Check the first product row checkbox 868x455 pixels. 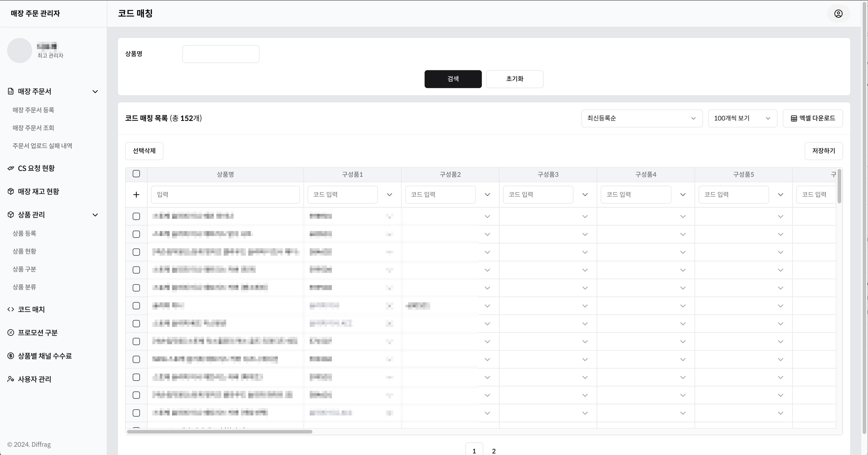coord(136,216)
